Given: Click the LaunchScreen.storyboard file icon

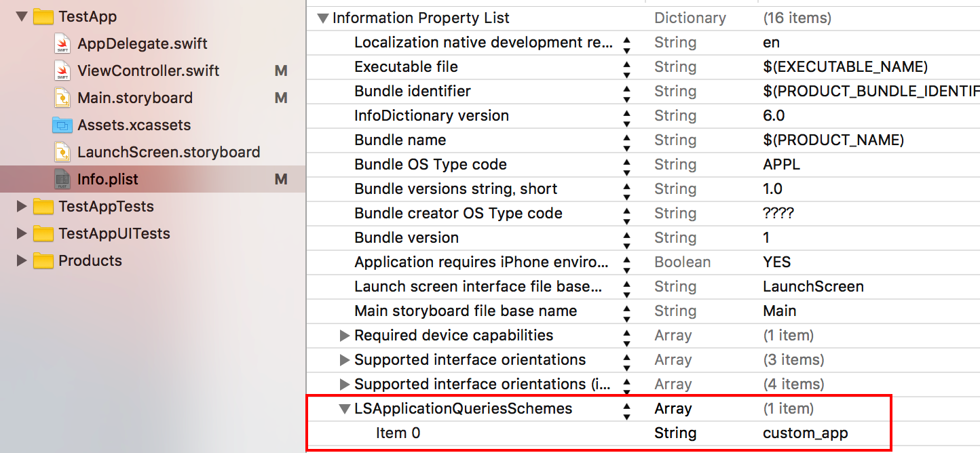Looking at the screenshot, I should 62,153.
